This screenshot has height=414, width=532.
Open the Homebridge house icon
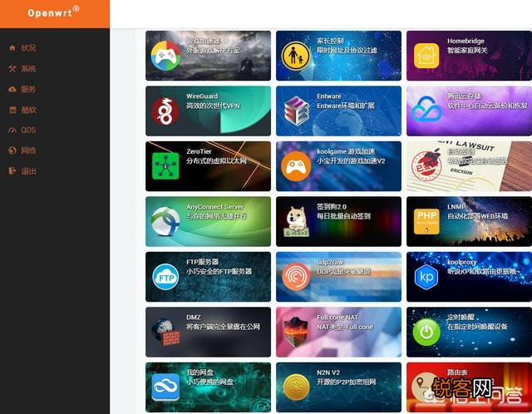pyautogui.click(x=426, y=56)
